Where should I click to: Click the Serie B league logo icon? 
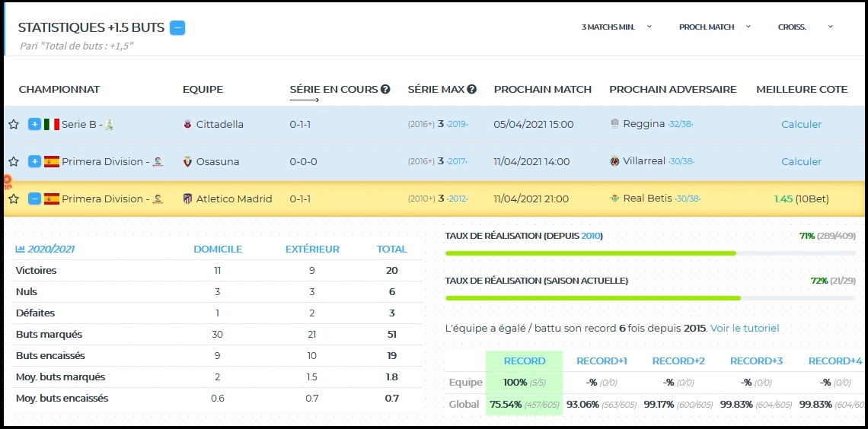tap(110, 124)
